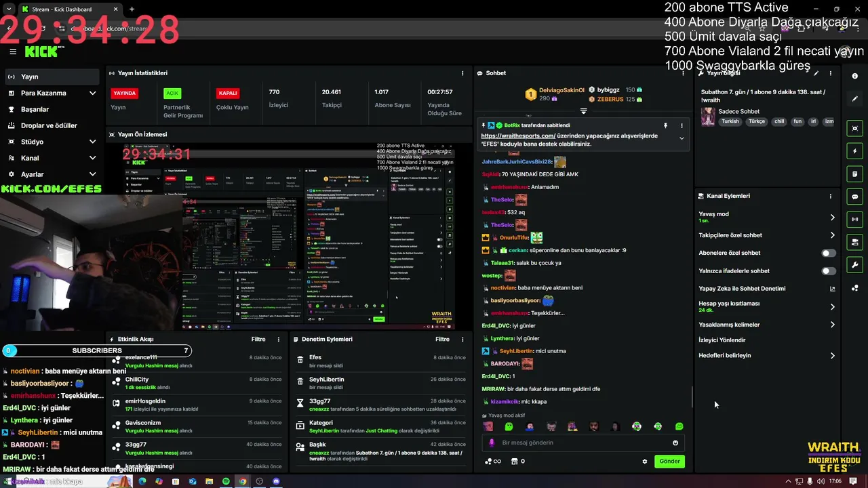The image size is (868, 488).
Task: Open Hedefleri belirleyin chevron
Action: click(833, 355)
